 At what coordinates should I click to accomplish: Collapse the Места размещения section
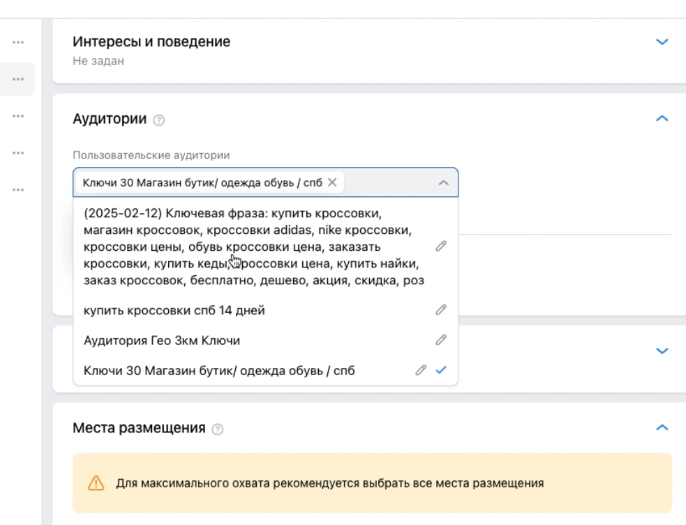coord(662,427)
